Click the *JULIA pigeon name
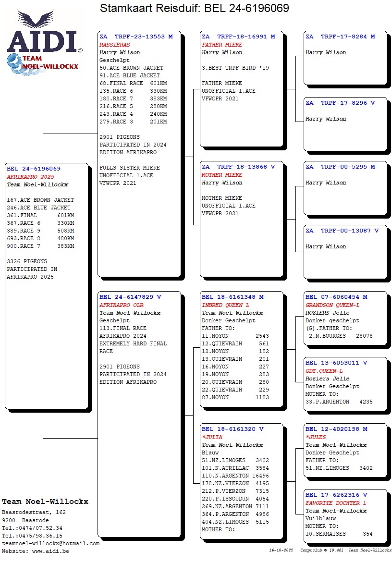The height and width of the screenshot is (563, 392). 212,437
